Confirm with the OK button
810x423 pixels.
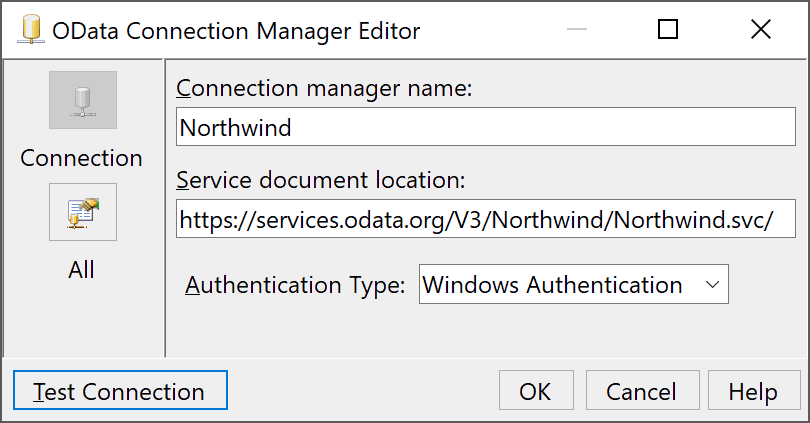[535, 391]
